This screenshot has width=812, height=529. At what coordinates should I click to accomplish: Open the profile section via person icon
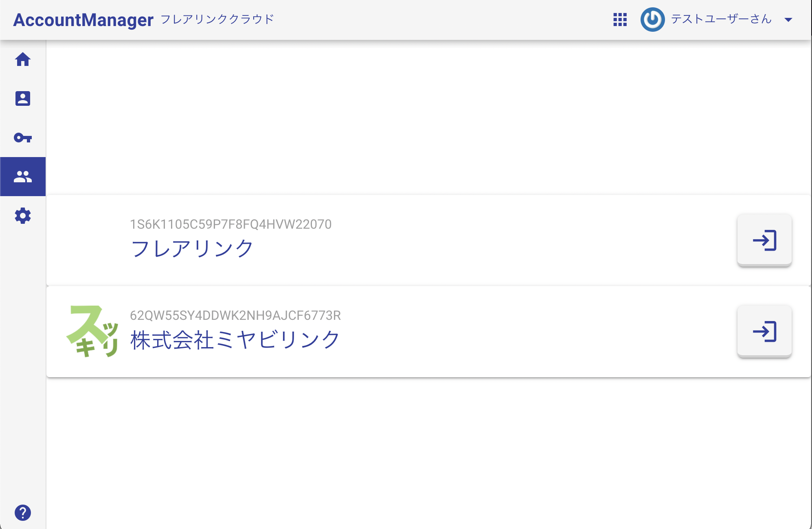23,98
